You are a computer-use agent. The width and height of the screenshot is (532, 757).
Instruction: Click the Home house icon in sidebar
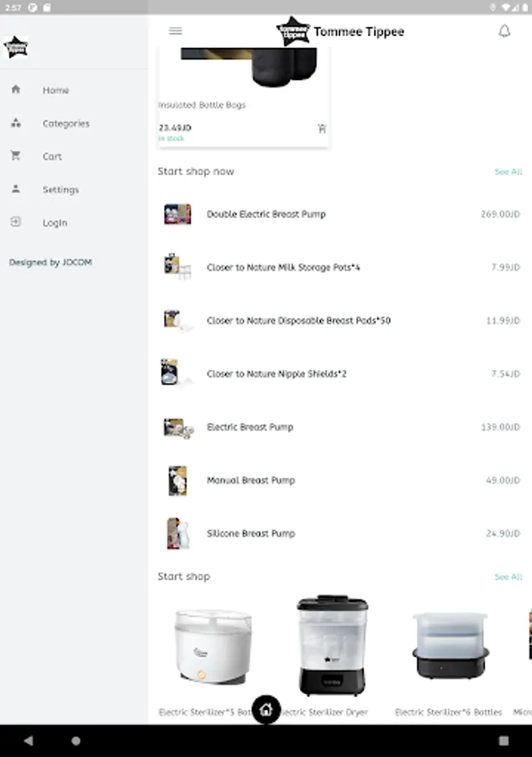(x=16, y=89)
